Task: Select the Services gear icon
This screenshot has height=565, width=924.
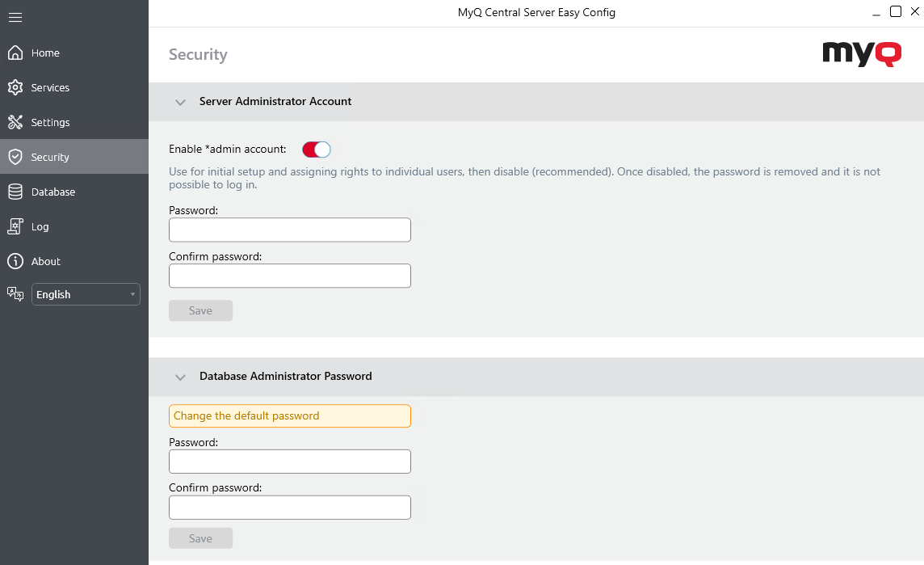Action: click(16, 87)
